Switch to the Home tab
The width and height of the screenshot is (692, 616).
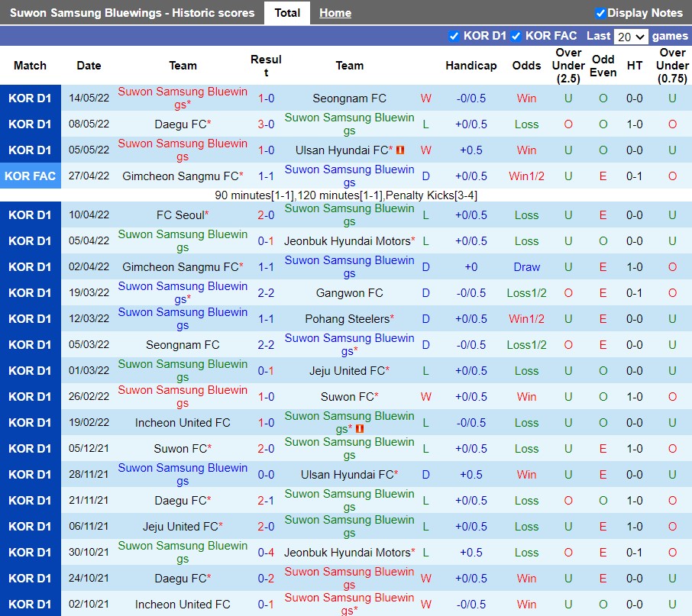pos(335,13)
